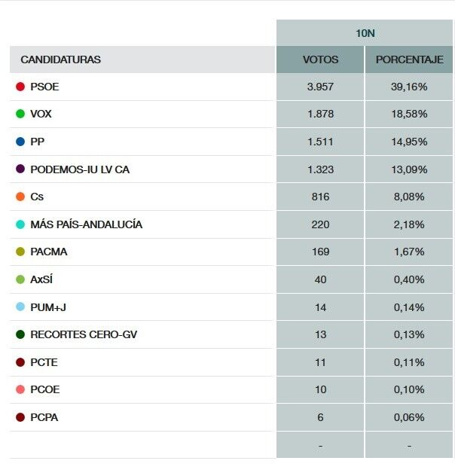Click the CANDIDATURAS column header
Image resolution: width=455 pixels, height=476 pixels.
[x=60, y=59]
